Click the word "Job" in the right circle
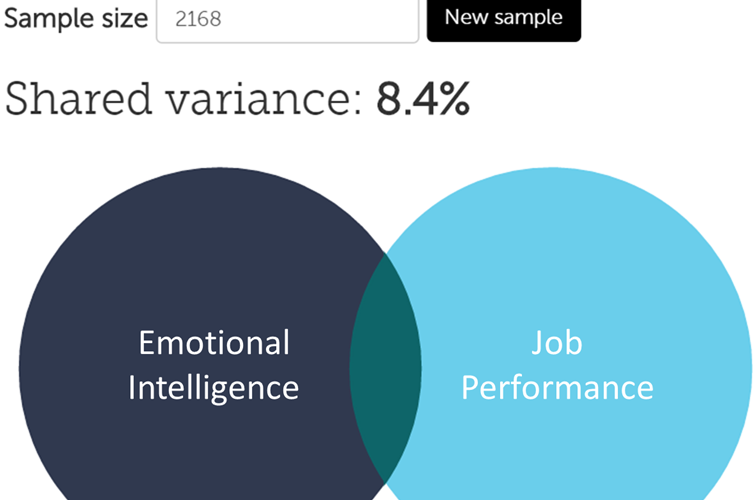 [x=557, y=343]
